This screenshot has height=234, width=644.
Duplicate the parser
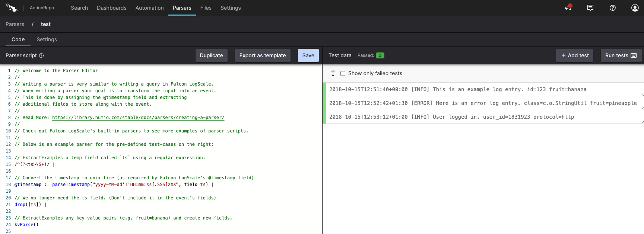point(211,55)
